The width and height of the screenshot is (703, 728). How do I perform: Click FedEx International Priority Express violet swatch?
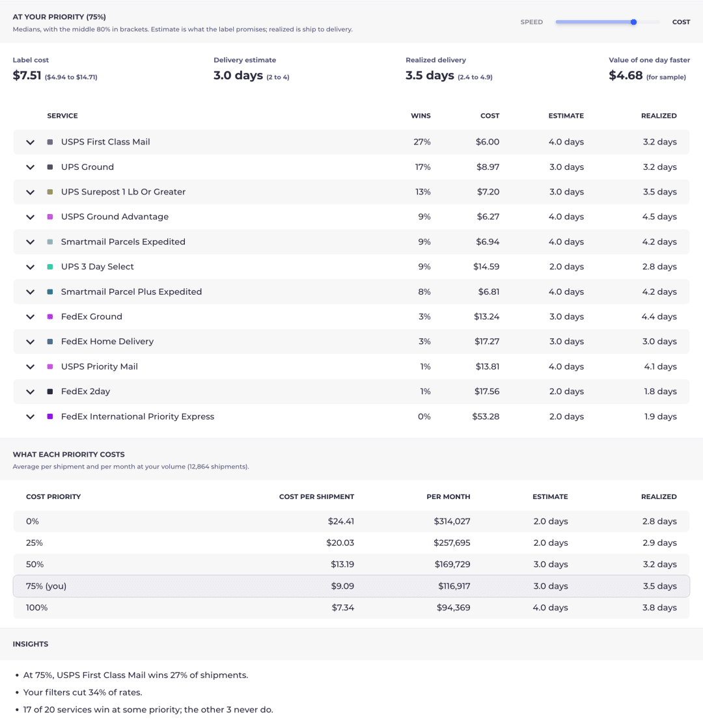50,416
